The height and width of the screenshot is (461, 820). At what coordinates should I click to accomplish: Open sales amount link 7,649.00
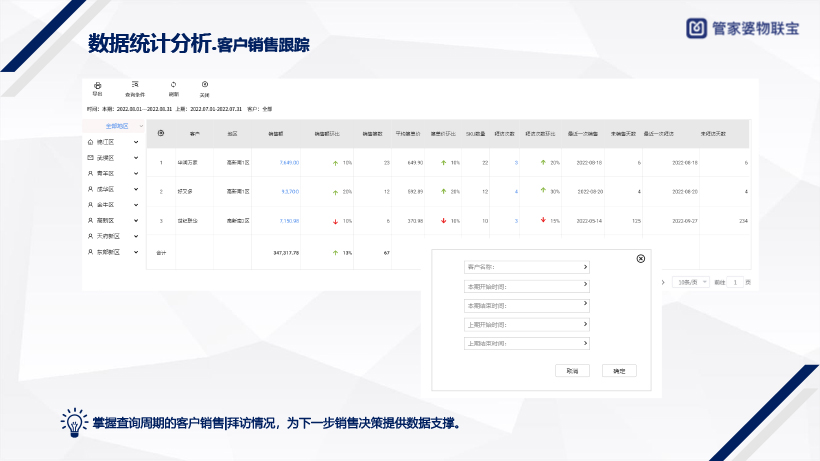pyautogui.click(x=289, y=162)
